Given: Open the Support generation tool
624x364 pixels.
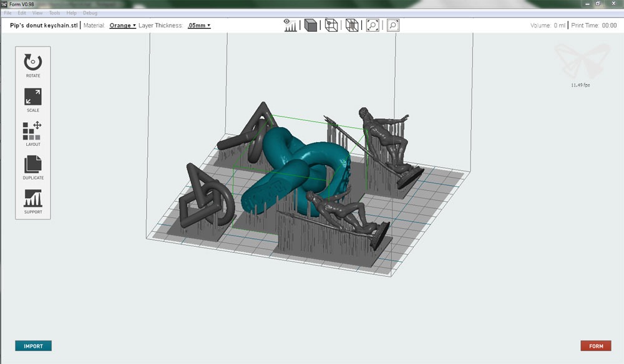Looking at the screenshot, I should tap(33, 199).
